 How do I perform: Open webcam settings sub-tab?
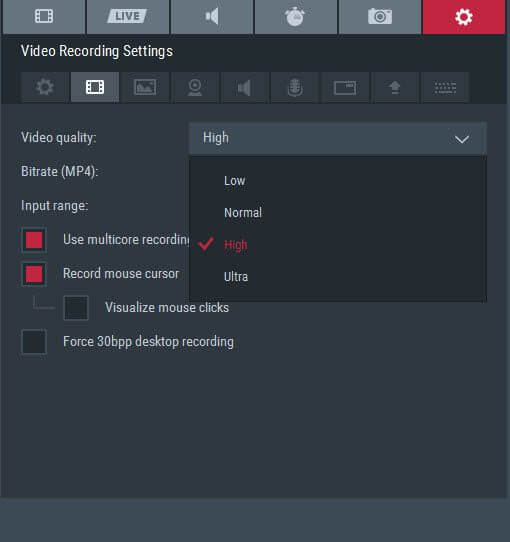(x=195, y=87)
